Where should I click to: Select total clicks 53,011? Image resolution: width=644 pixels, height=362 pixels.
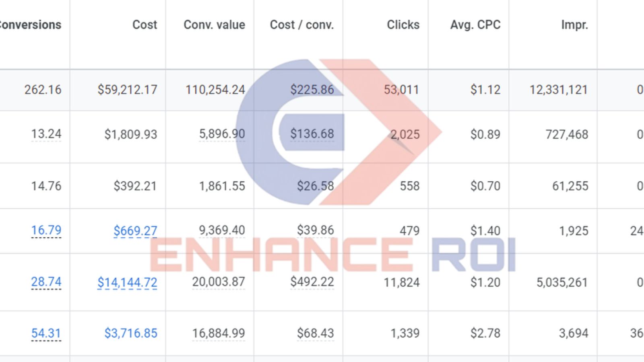(x=401, y=90)
